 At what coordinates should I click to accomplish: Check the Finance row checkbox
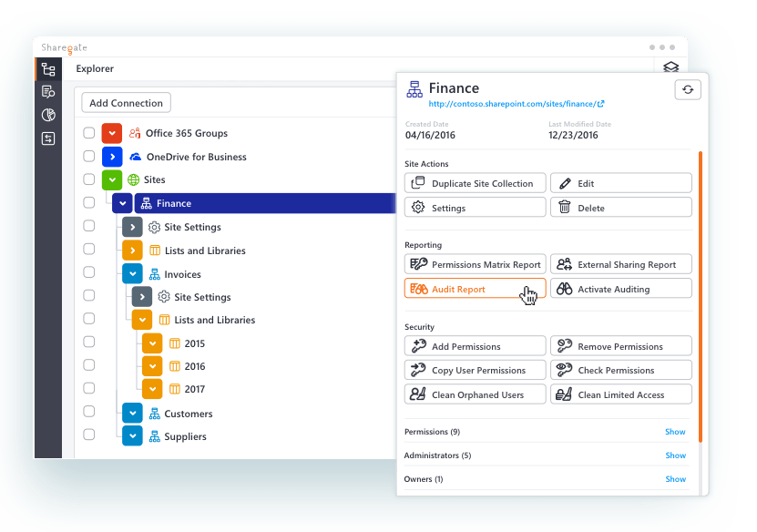tap(89, 202)
